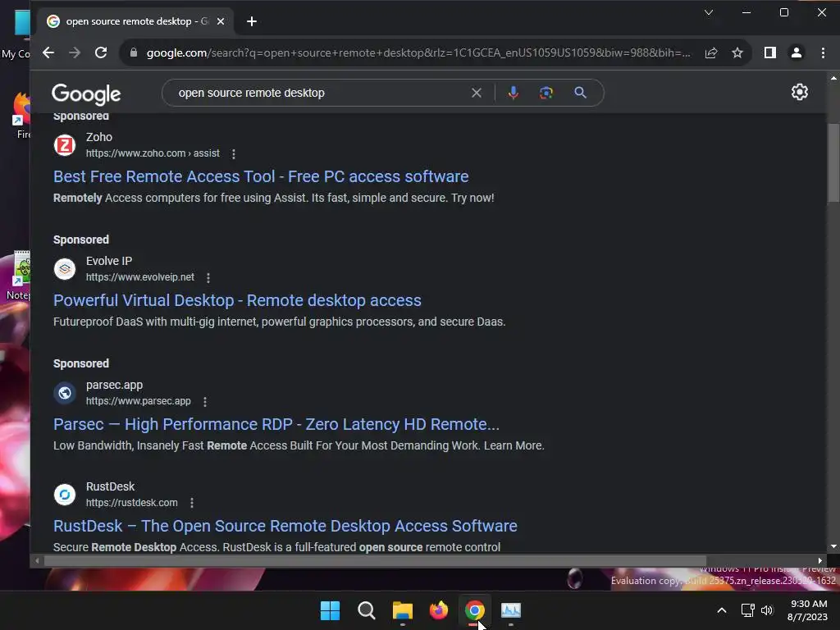Click the vertical page scrollbar thumb

click(x=833, y=162)
